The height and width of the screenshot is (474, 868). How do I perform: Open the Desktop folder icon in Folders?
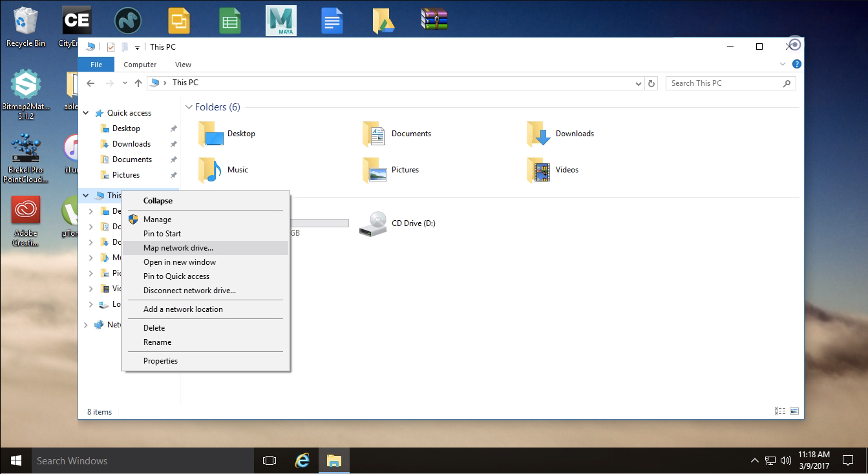(x=211, y=134)
